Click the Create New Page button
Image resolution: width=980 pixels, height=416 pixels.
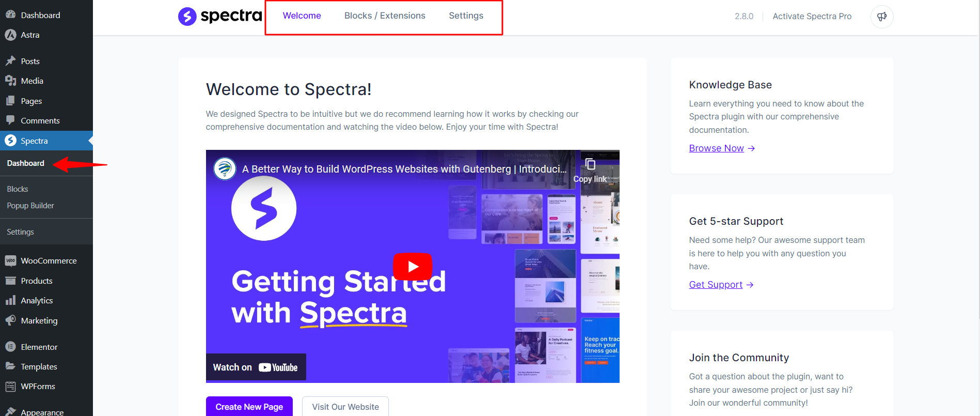point(249,407)
